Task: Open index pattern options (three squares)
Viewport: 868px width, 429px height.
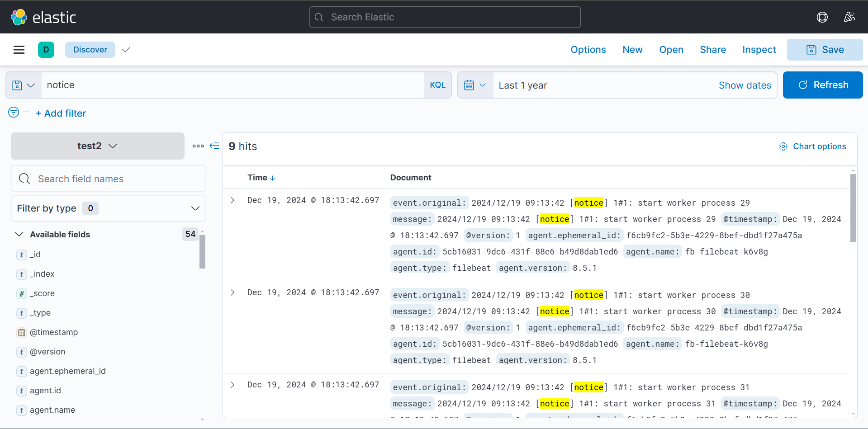Action: [198, 146]
